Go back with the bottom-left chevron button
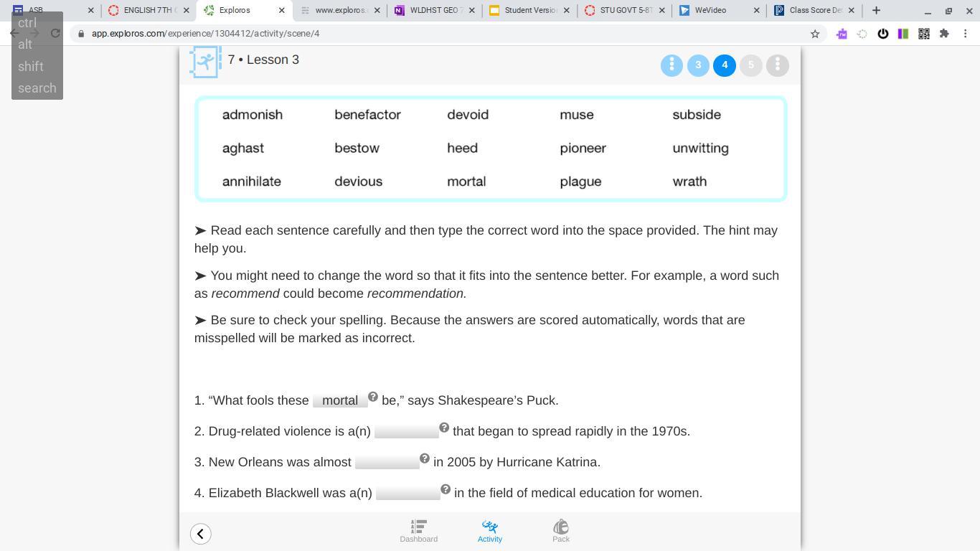Viewport: 980px width, 551px height. (x=201, y=534)
